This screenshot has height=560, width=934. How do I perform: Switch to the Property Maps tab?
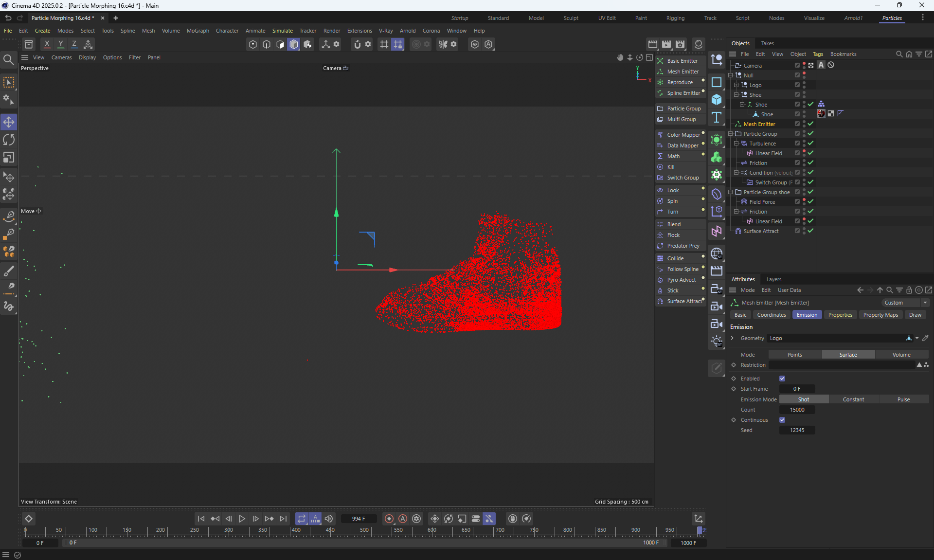pos(880,315)
